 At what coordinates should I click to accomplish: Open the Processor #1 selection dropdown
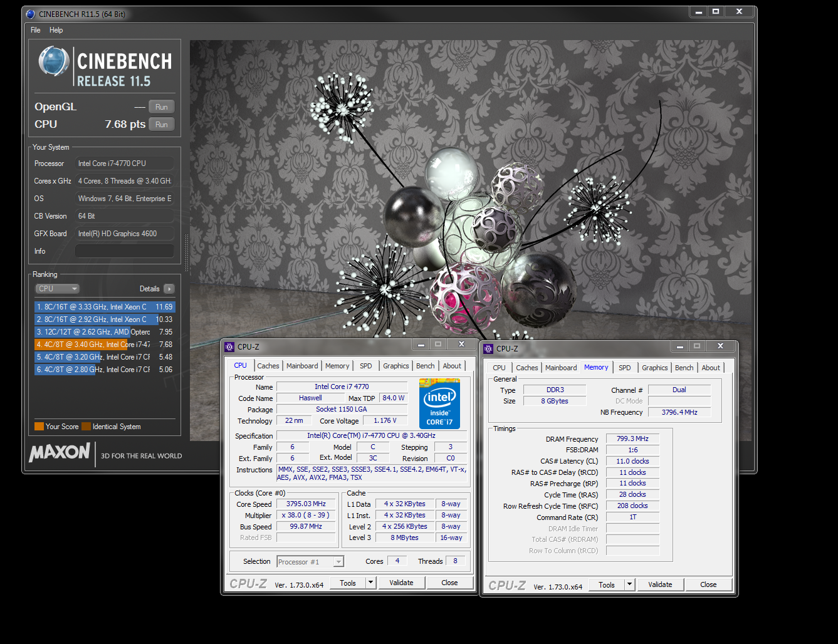310,562
